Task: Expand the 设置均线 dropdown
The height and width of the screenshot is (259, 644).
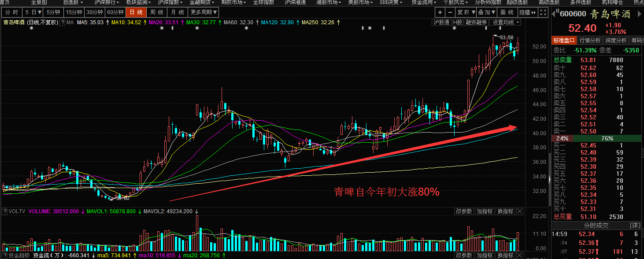Action: 506,22
